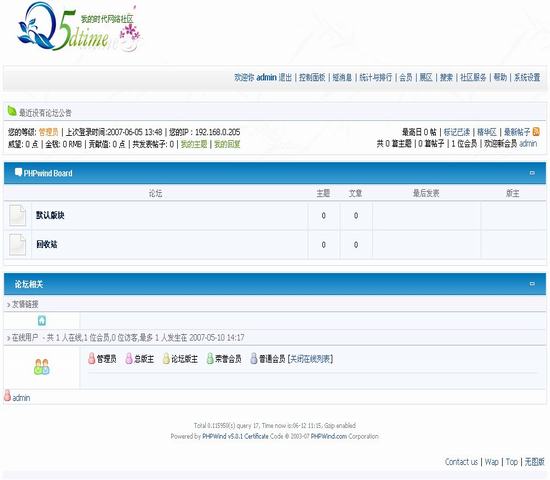Click the Certificate footer link
This screenshot has width=550, height=480.
point(256,436)
